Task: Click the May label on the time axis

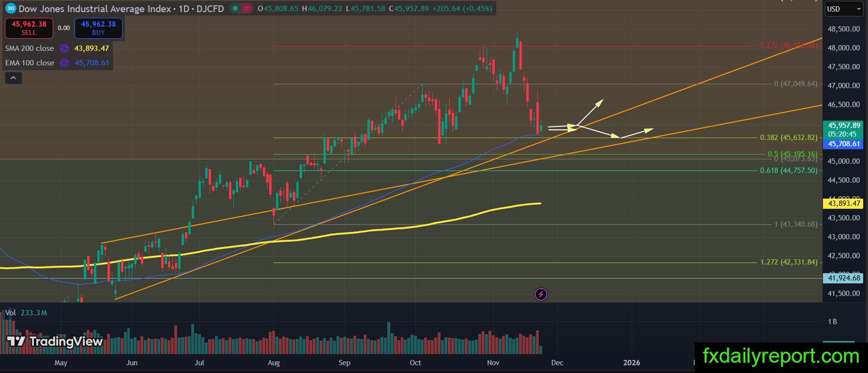Action: (61, 363)
